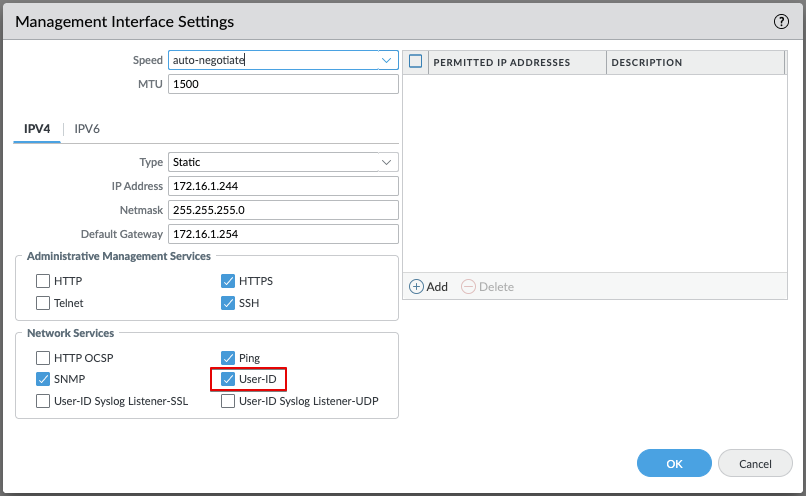Open the help icon in dialog header
806x496 pixels.
[x=782, y=21]
